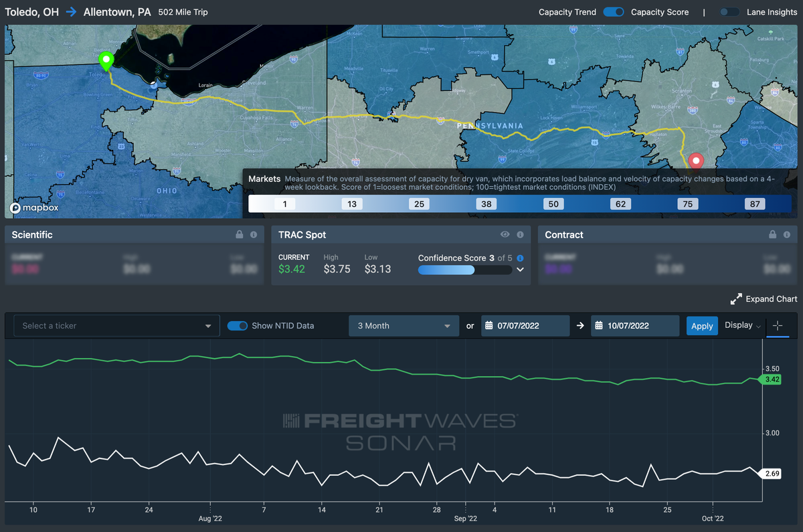Open info icon on Scientific panel
Viewport: 803px width, 532px height.
click(254, 235)
